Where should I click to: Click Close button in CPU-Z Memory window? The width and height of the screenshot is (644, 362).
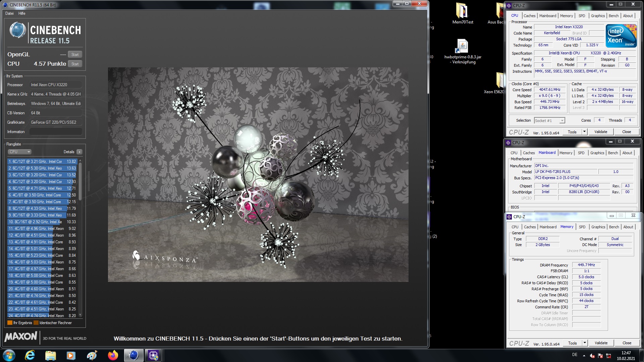click(x=627, y=343)
